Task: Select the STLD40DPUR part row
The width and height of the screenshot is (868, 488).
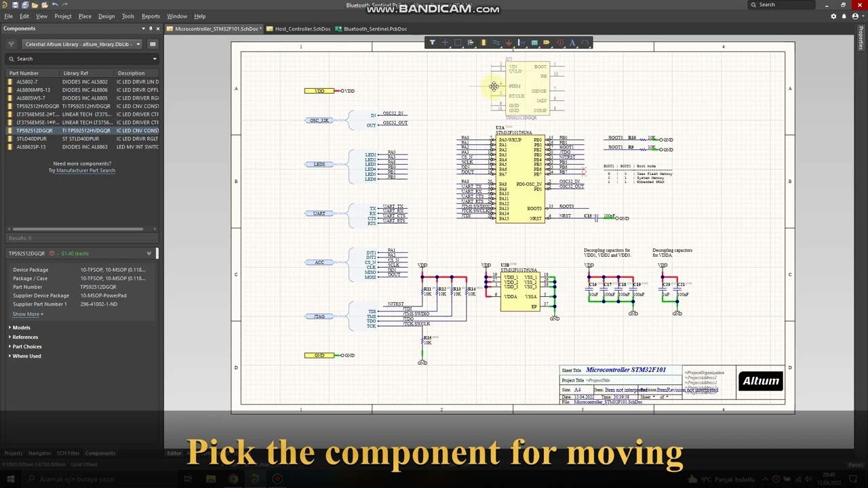Action: tap(83, 139)
